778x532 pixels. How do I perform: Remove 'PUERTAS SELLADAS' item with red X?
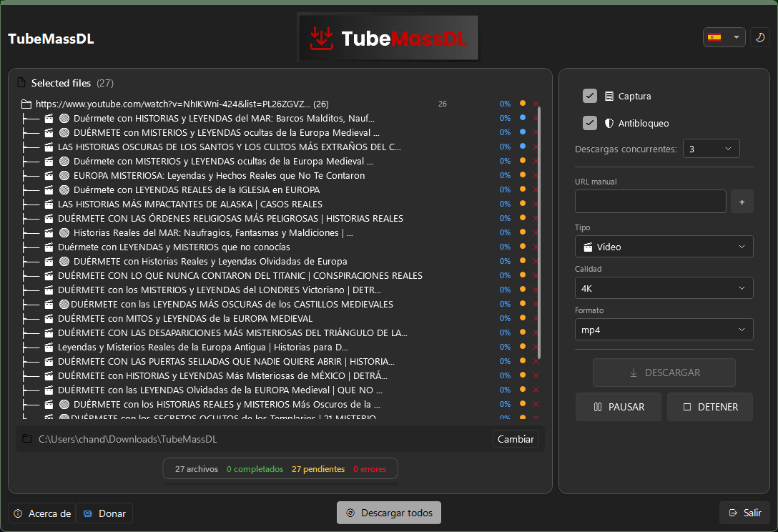(x=536, y=361)
